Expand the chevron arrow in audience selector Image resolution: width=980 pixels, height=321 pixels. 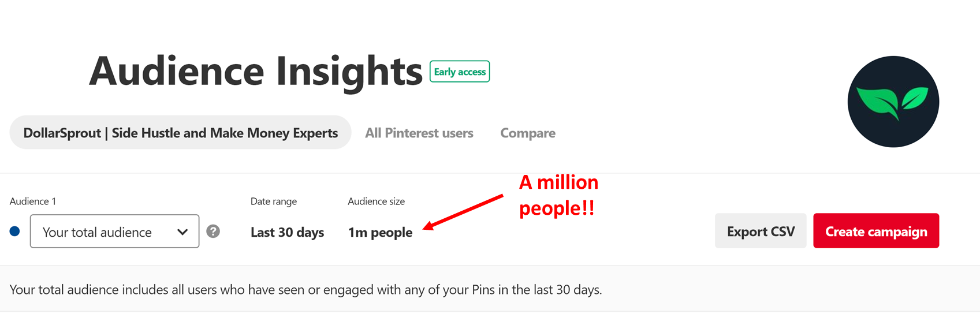point(182,232)
